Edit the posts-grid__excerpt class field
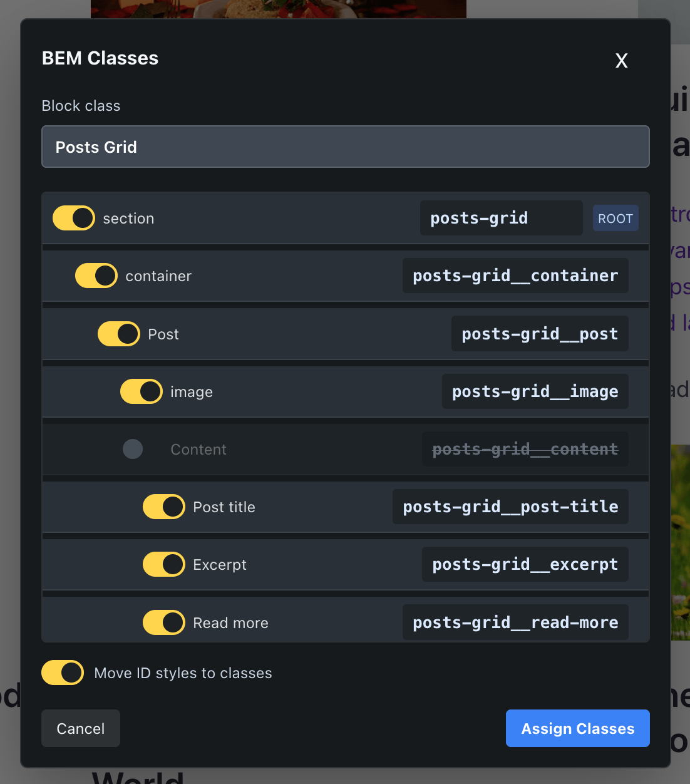Image resolution: width=690 pixels, height=784 pixels. tap(525, 564)
